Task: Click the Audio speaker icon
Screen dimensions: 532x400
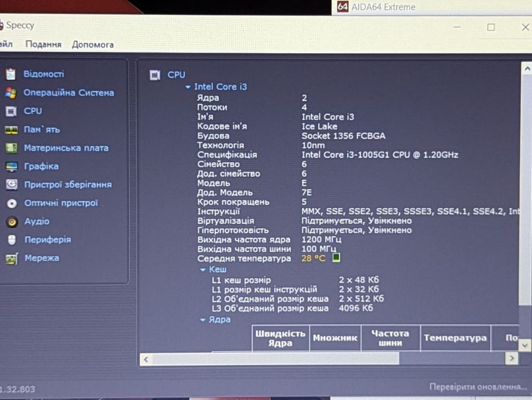Action: click(x=12, y=222)
